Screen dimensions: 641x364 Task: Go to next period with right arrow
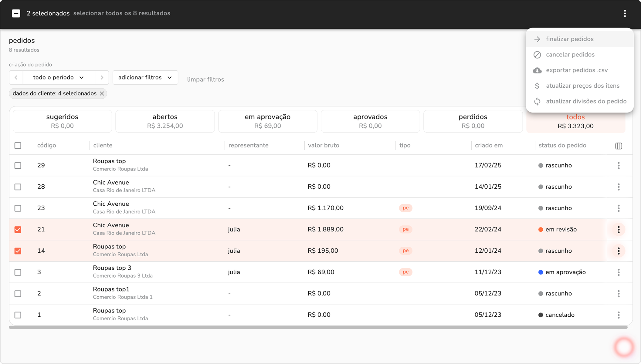coord(102,78)
